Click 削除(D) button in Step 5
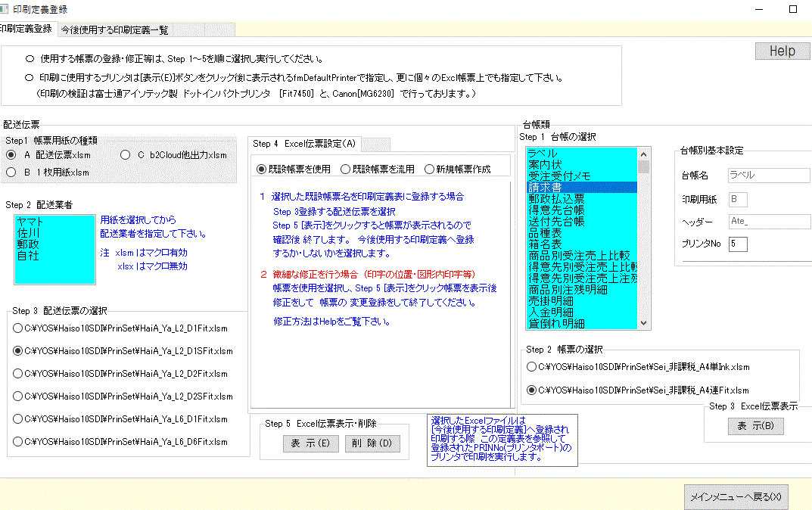The image size is (812, 510). click(x=372, y=443)
